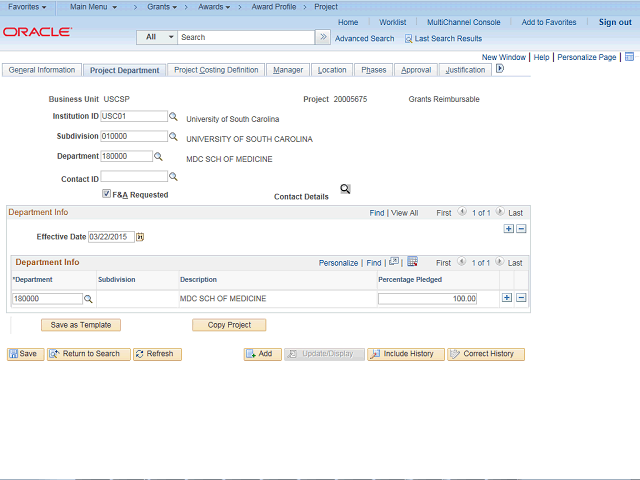Click Return to Search button
This screenshot has height=480, width=640.
pyautogui.click(x=89, y=354)
